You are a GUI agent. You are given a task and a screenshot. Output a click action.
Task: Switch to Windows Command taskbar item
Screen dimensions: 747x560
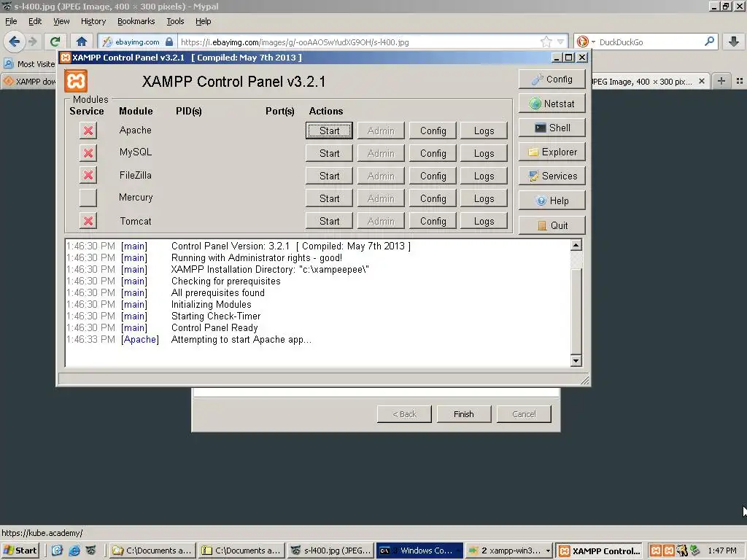point(419,551)
